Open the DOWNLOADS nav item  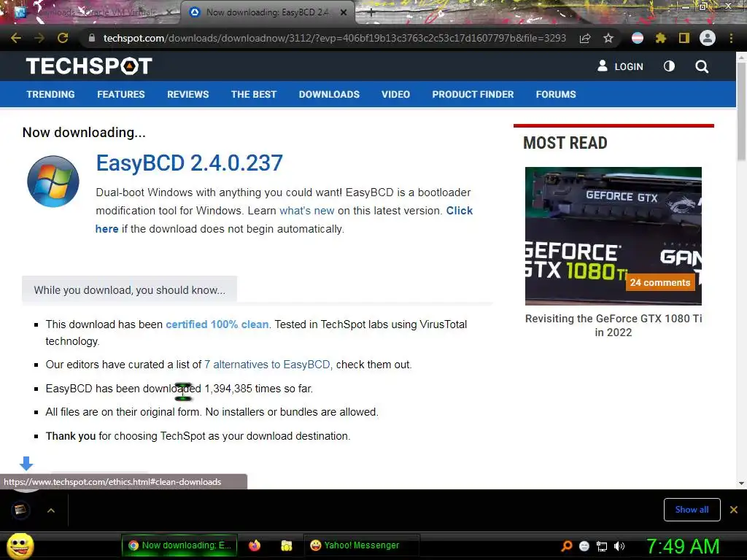(329, 94)
